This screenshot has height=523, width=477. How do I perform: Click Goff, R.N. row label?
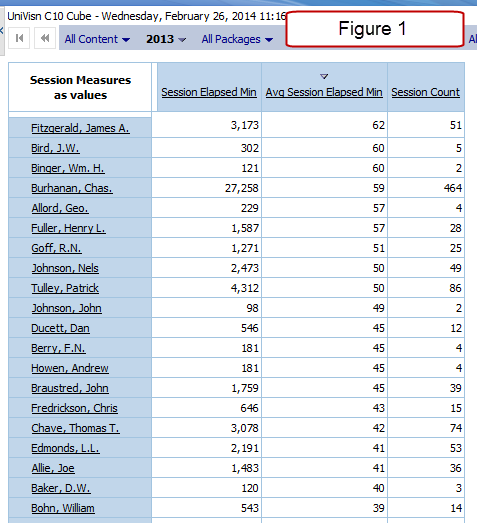[x=56, y=248]
